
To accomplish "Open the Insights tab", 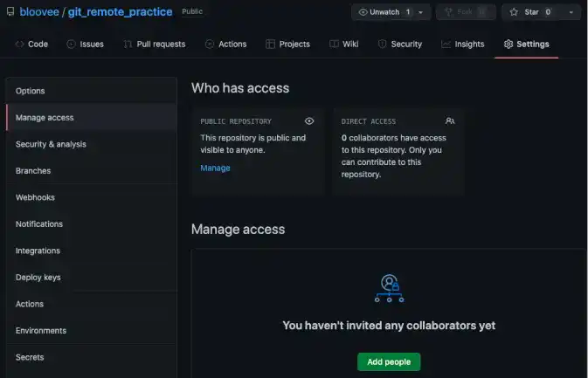I will [463, 45].
